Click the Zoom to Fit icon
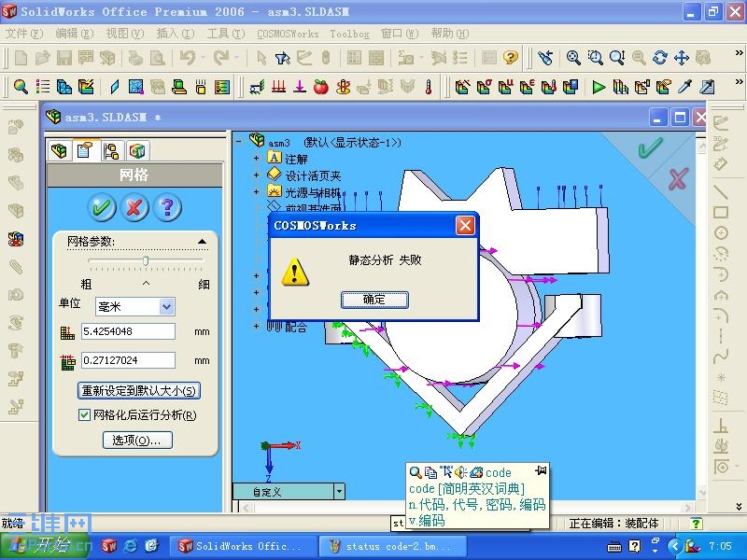The image size is (747, 560). pyautogui.click(x=573, y=58)
